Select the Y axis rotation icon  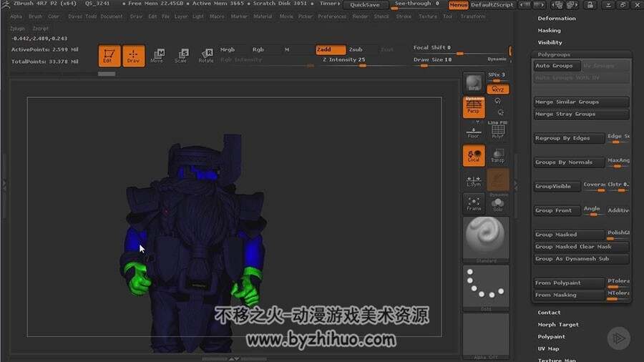(x=498, y=101)
